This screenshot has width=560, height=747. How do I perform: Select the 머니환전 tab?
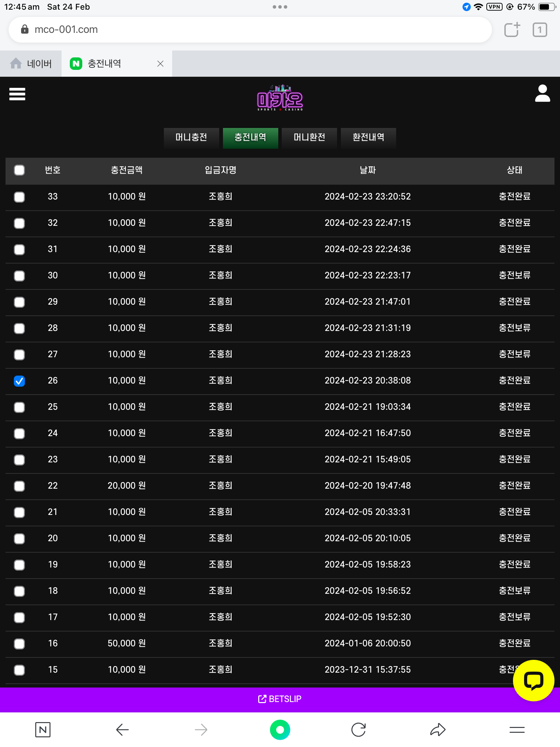click(309, 138)
